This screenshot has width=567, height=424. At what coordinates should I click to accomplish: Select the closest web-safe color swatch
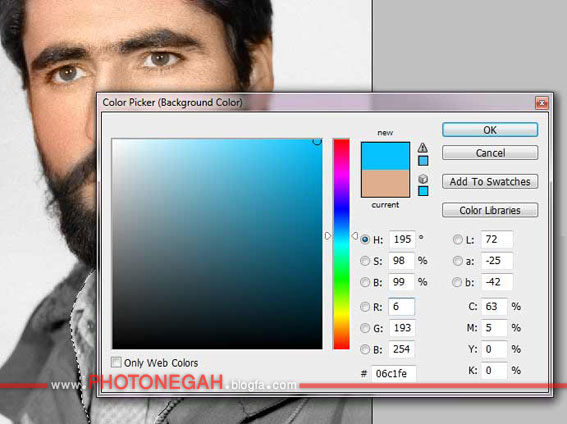(423, 191)
